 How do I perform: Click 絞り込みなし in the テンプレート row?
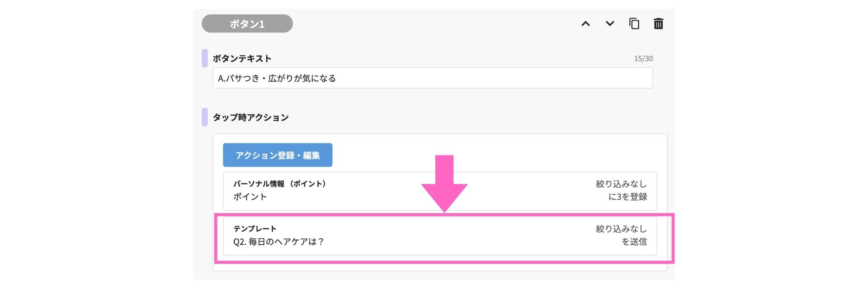pos(621,229)
